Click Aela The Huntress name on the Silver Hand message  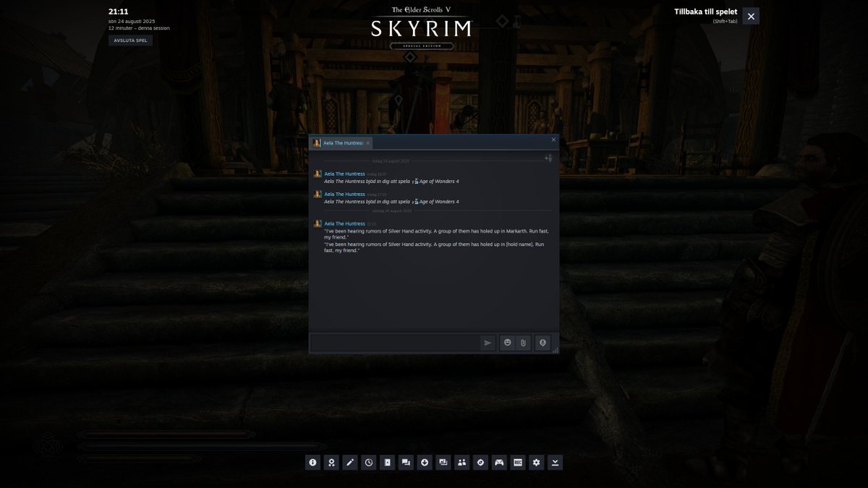coord(344,223)
